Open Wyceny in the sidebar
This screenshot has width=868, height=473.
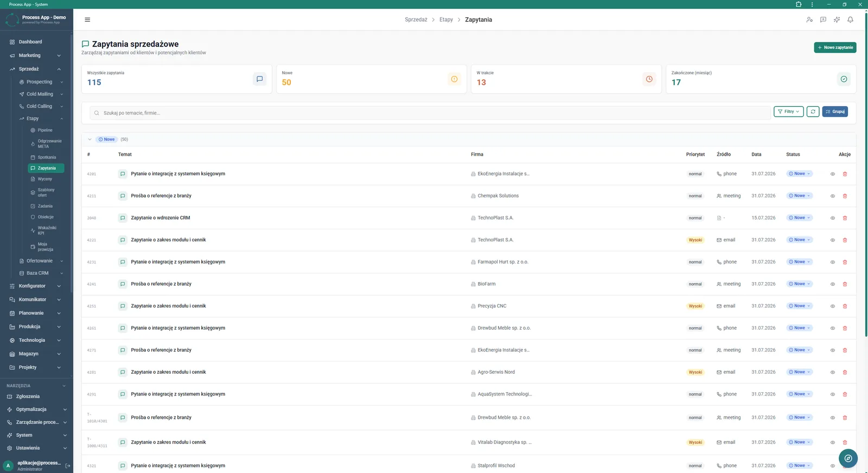coord(46,179)
